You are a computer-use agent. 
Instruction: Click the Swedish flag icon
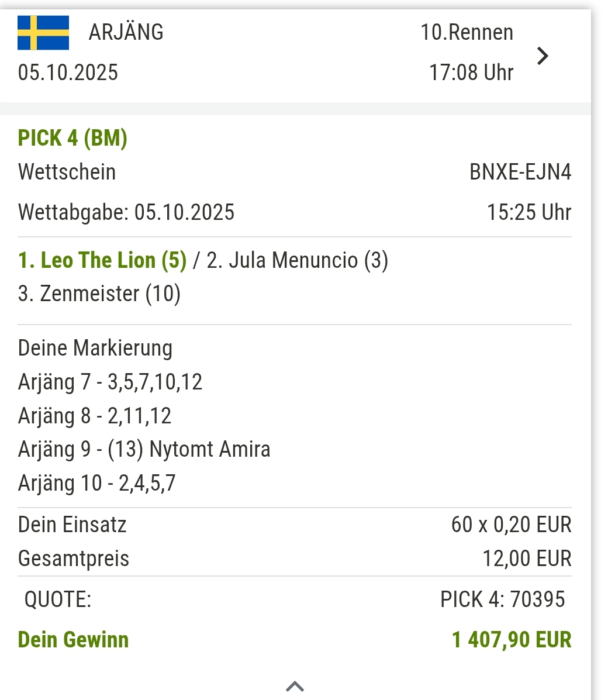[43, 33]
